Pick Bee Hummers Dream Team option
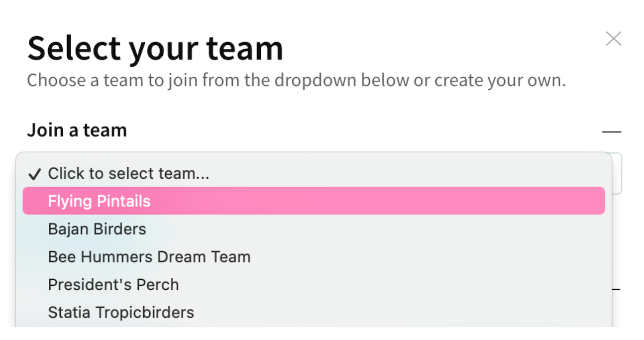Image resolution: width=644 pixels, height=340 pixels. pos(149,257)
